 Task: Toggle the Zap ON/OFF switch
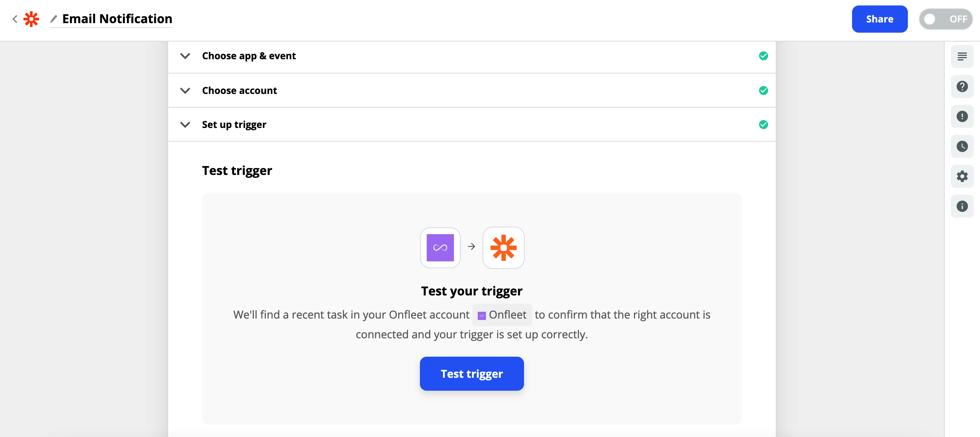tap(945, 19)
